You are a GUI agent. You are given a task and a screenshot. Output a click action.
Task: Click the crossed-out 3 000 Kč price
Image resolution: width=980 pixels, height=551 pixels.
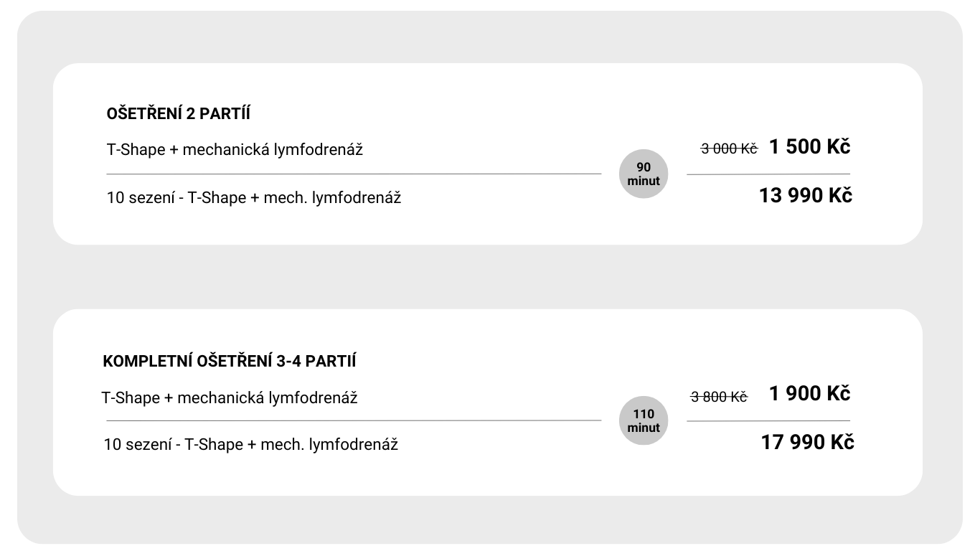pyautogui.click(x=728, y=149)
